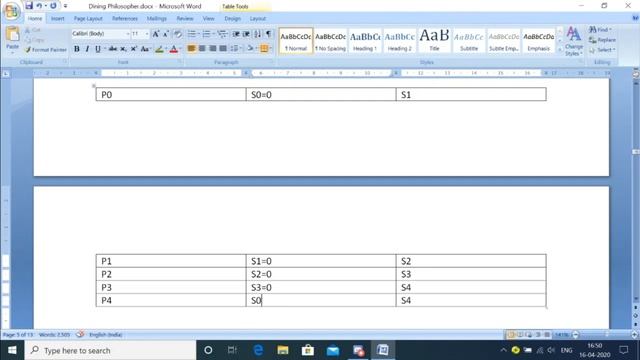The height and width of the screenshot is (360, 640).
Task: Expand the font size dropdown
Action: coord(147,34)
